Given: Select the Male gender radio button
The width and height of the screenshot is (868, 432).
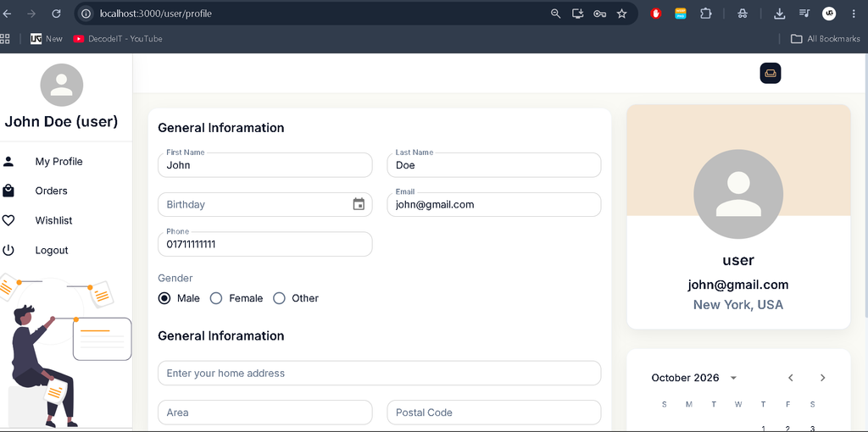Looking at the screenshot, I should [164, 298].
